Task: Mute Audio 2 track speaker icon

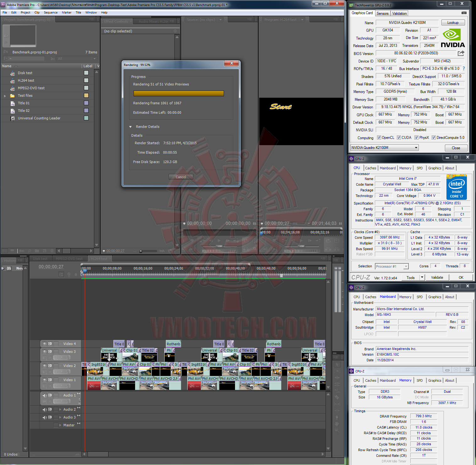Action: tap(45, 409)
